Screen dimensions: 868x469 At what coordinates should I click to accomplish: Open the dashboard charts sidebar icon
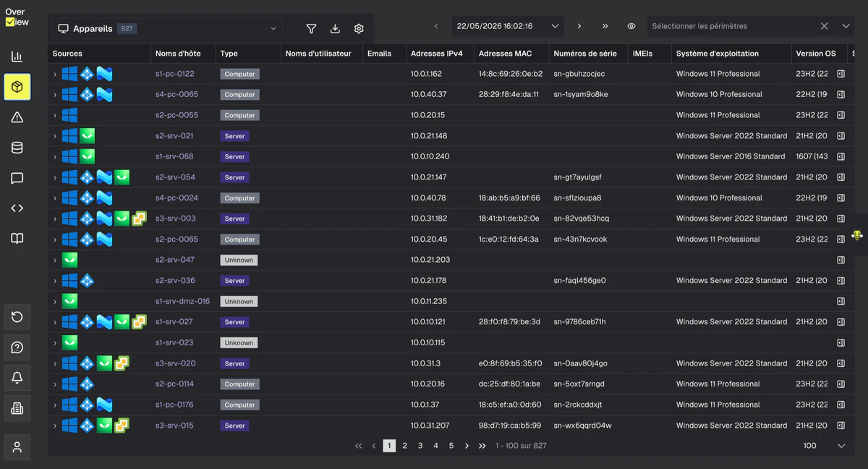tap(17, 56)
